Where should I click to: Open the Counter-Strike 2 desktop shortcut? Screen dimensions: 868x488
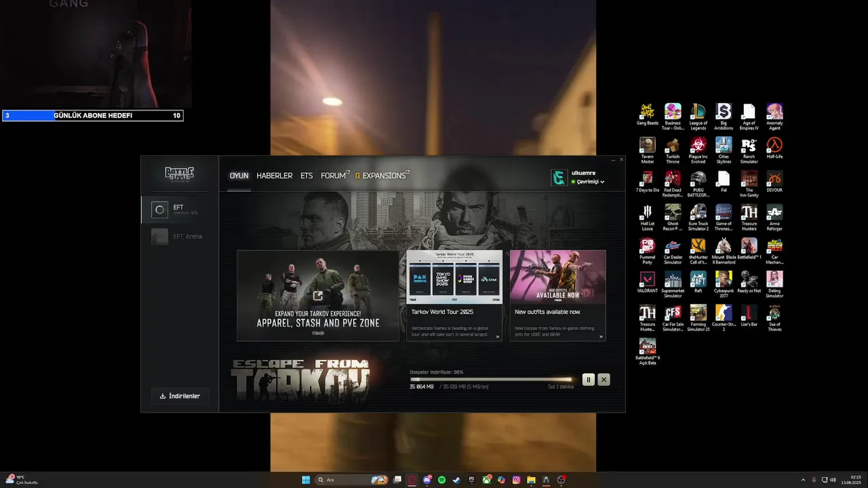coord(724,318)
